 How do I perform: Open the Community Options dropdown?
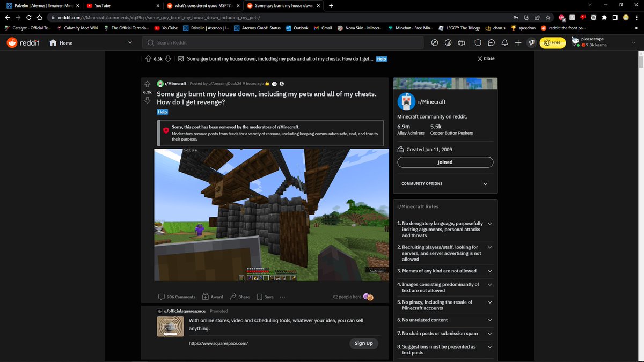[445, 183]
